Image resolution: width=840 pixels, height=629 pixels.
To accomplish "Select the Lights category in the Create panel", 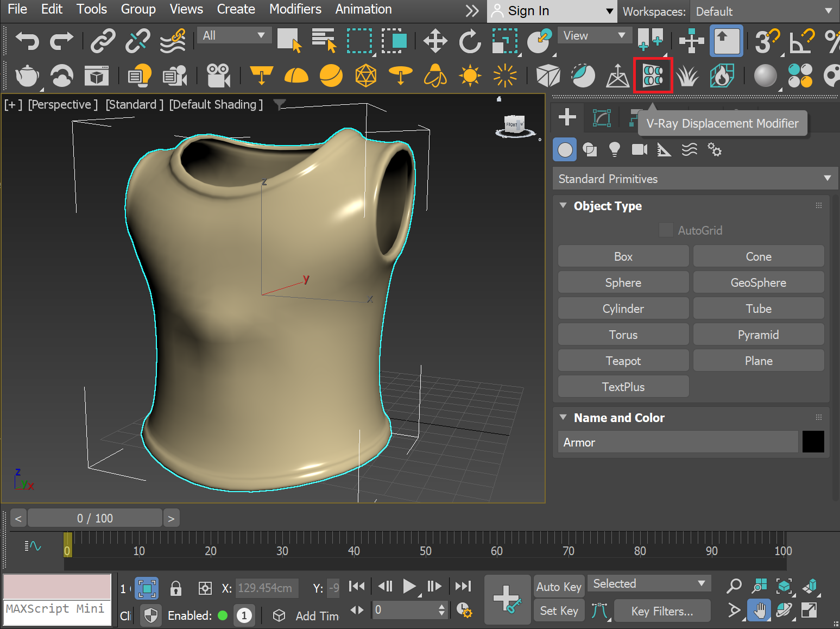I will [614, 149].
